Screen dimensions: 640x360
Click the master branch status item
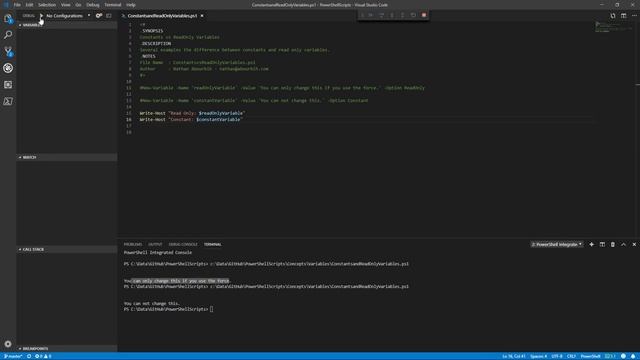point(13,356)
